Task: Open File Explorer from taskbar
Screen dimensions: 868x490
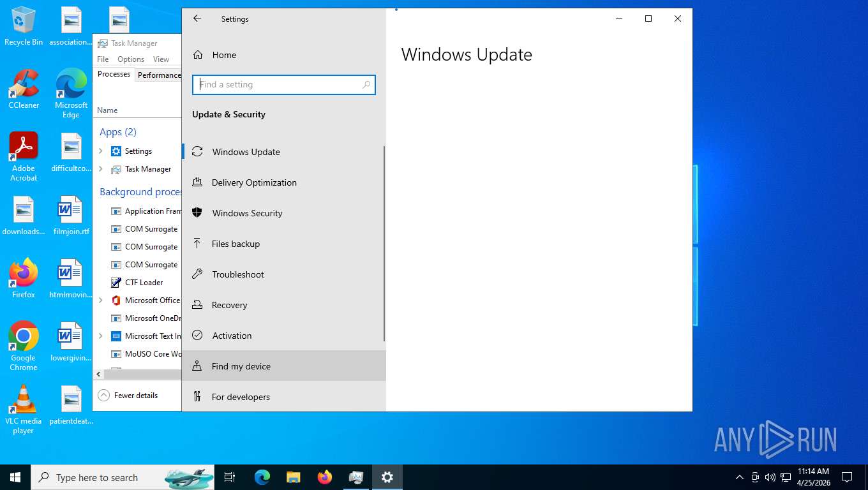Action: [293, 477]
